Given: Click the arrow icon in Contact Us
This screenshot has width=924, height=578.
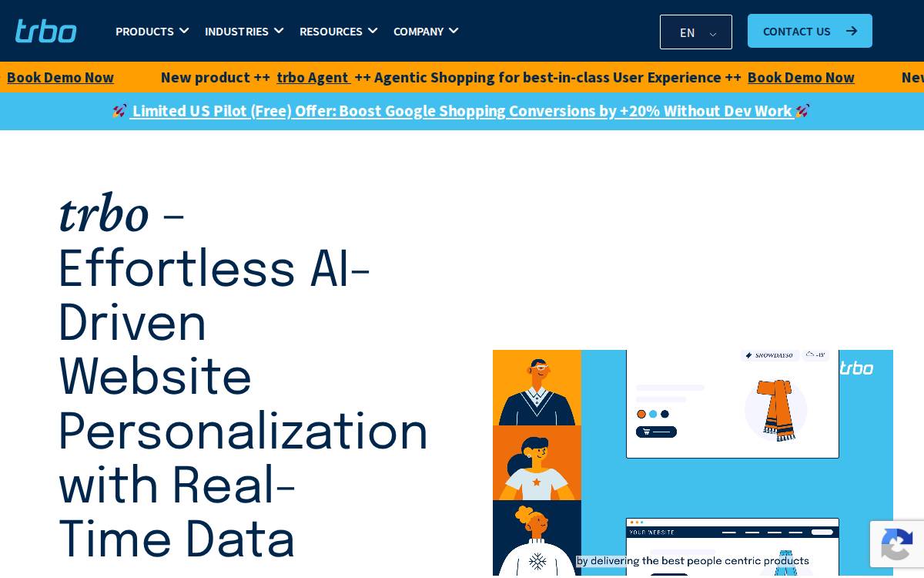Looking at the screenshot, I should (x=851, y=31).
